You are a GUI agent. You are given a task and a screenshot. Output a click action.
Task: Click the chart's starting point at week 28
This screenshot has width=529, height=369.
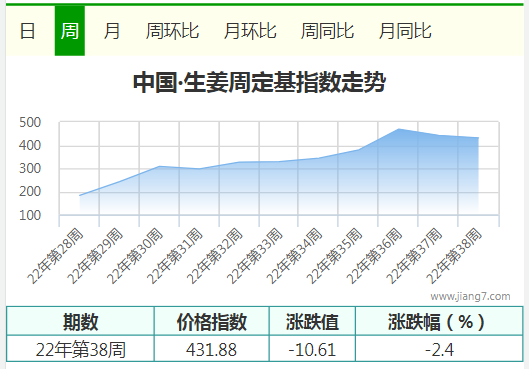[80, 195]
